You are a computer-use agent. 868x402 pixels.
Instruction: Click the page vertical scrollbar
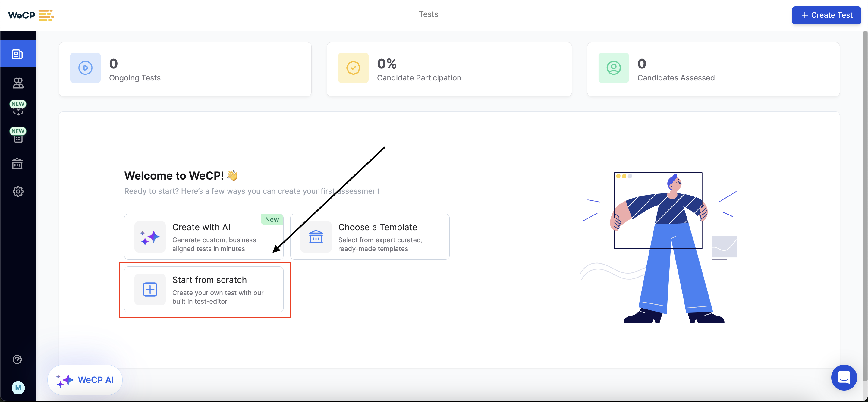click(x=865, y=206)
